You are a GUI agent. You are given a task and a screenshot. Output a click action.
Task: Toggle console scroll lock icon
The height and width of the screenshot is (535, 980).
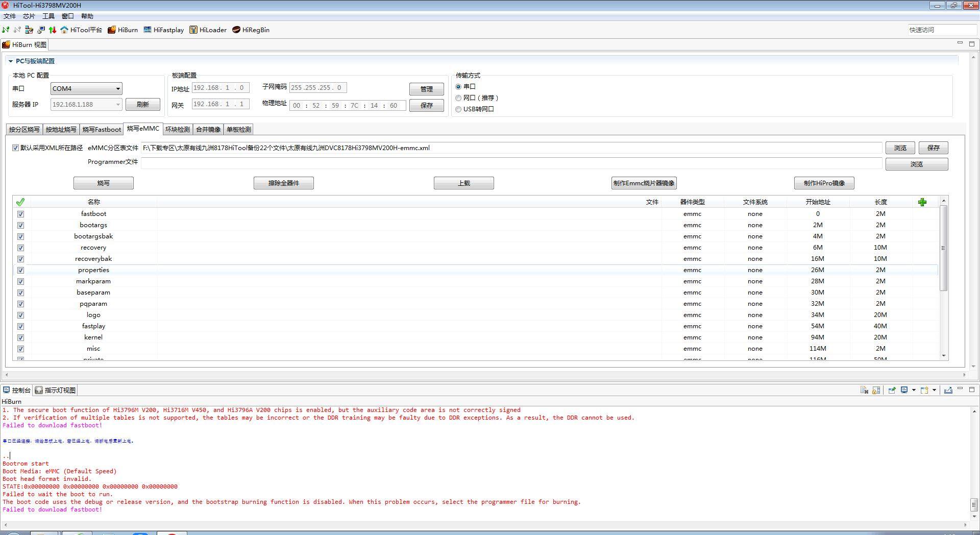(x=876, y=391)
